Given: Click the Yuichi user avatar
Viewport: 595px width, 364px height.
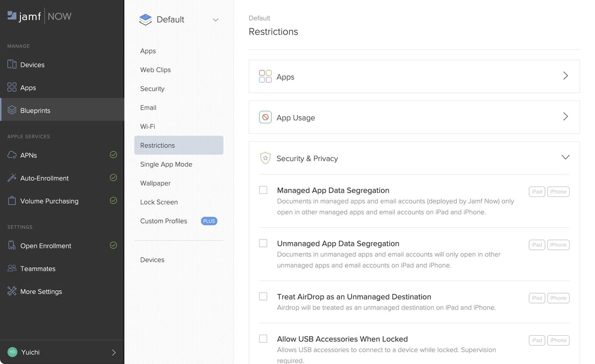Looking at the screenshot, I should [x=12, y=352].
